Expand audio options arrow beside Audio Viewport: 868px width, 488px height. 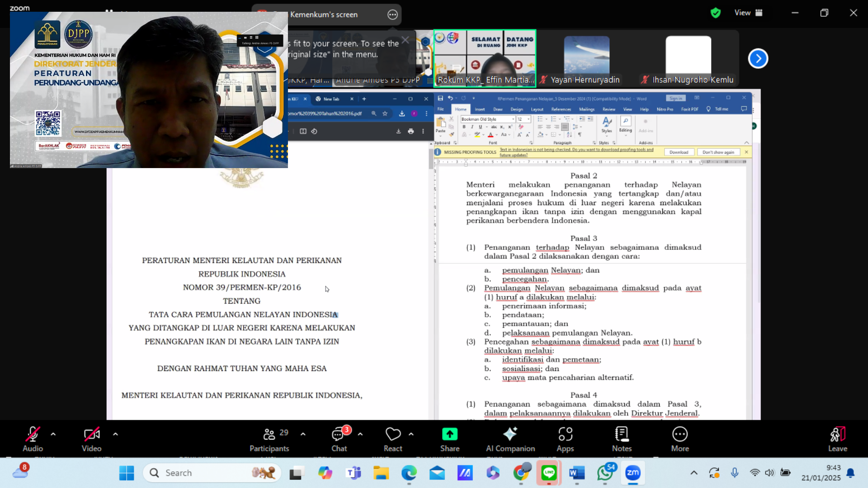click(53, 434)
